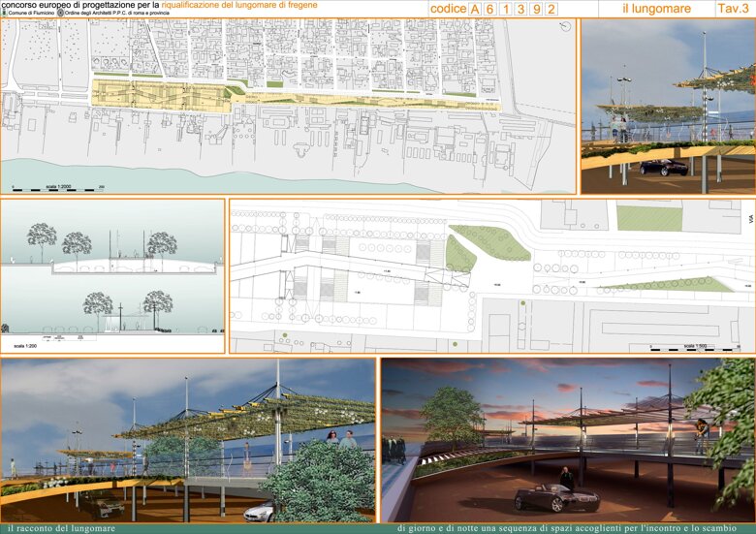Screen dimensions: 756x534
Task: Open the Tav.3 sheet label
Action: [733, 9]
